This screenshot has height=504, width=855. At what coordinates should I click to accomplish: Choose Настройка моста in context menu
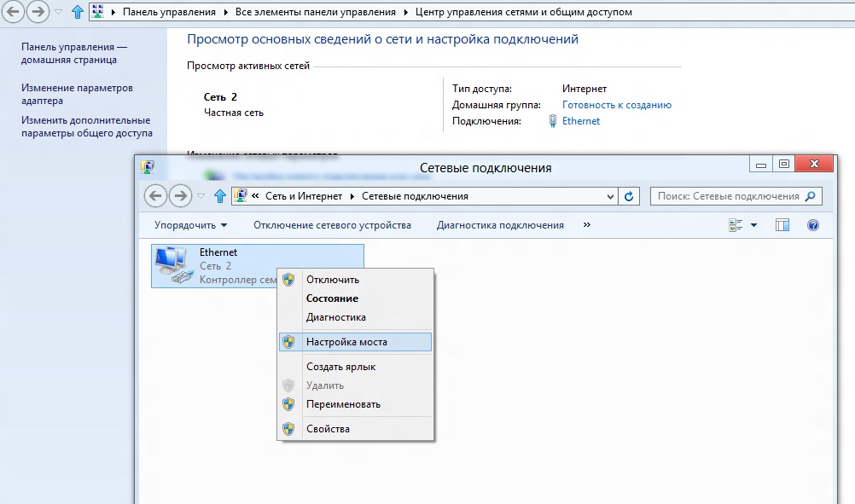(x=356, y=342)
